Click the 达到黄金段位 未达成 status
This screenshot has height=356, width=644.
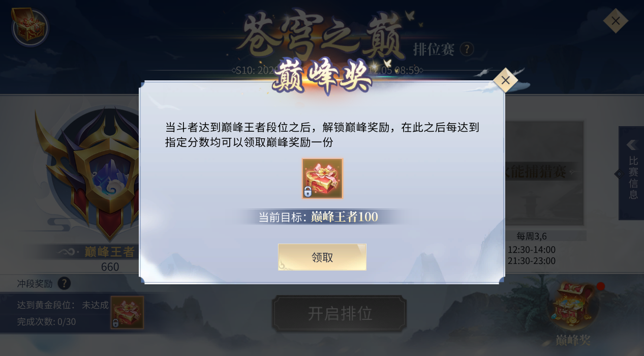pyautogui.click(x=63, y=305)
